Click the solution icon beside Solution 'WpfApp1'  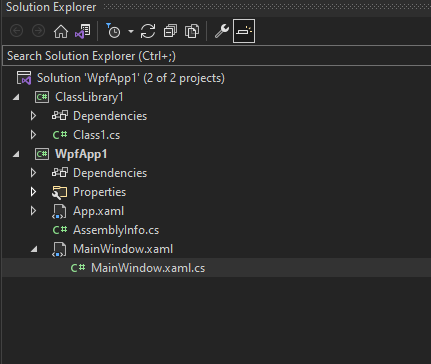point(24,78)
